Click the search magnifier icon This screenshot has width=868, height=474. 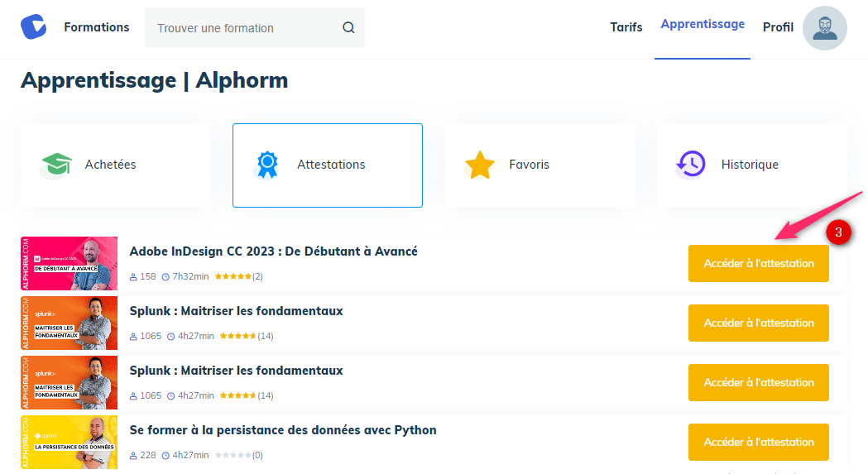(x=348, y=27)
